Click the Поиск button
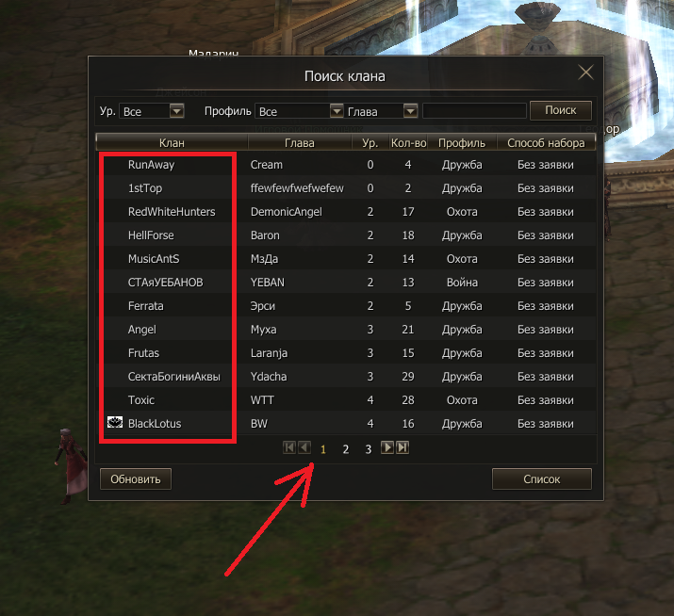Viewport: 674px width, 616px height. 561,110
